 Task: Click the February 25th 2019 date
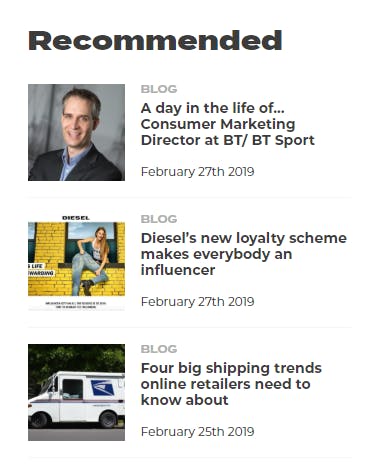point(198,432)
